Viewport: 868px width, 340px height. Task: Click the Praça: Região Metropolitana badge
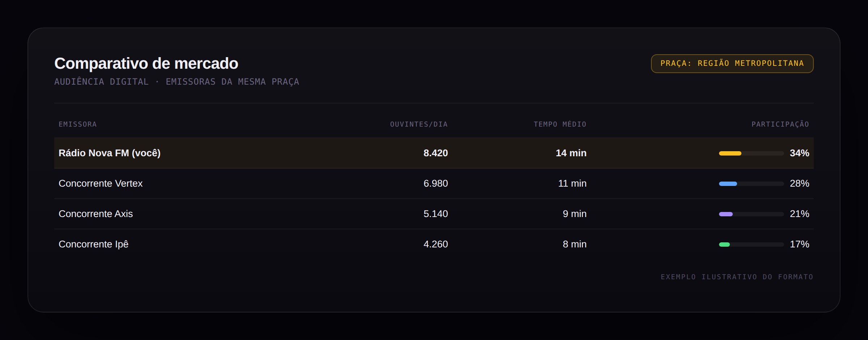(x=732, y=64)
